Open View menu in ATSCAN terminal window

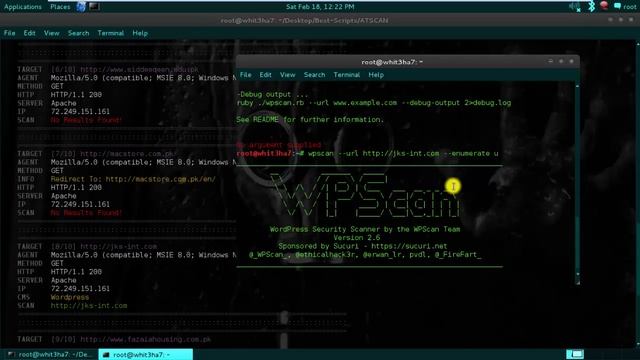point(51,33)
